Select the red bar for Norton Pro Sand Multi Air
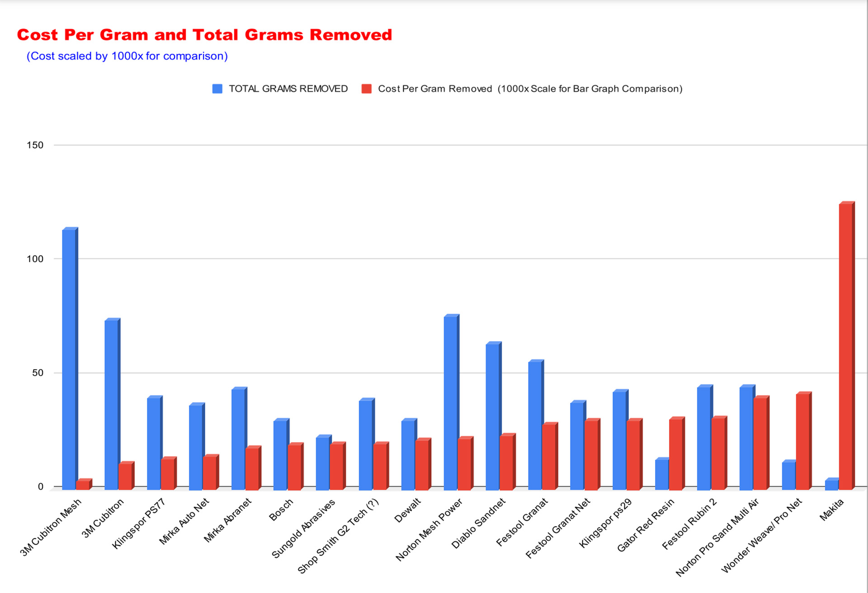 [762, 443]
